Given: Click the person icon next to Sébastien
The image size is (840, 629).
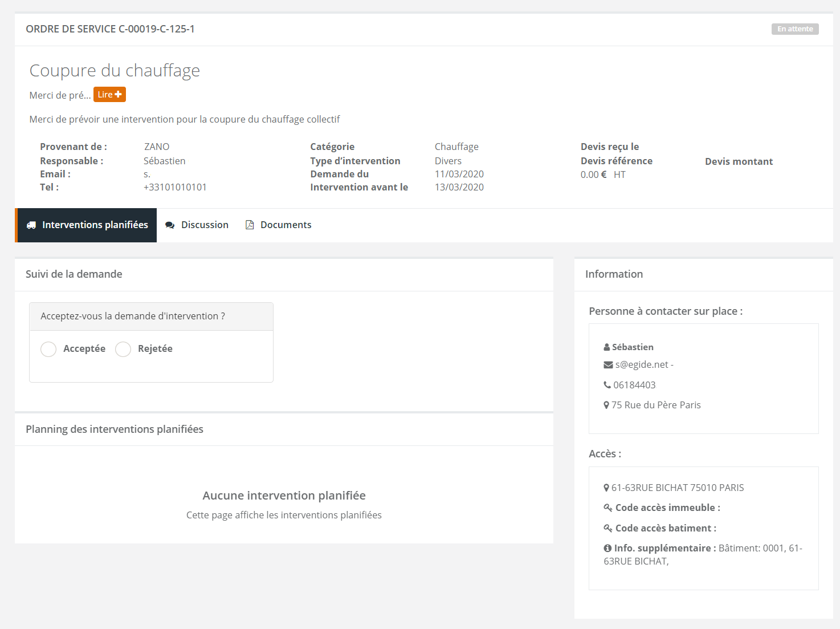Looking at the screenshot, I should point(607,347).
